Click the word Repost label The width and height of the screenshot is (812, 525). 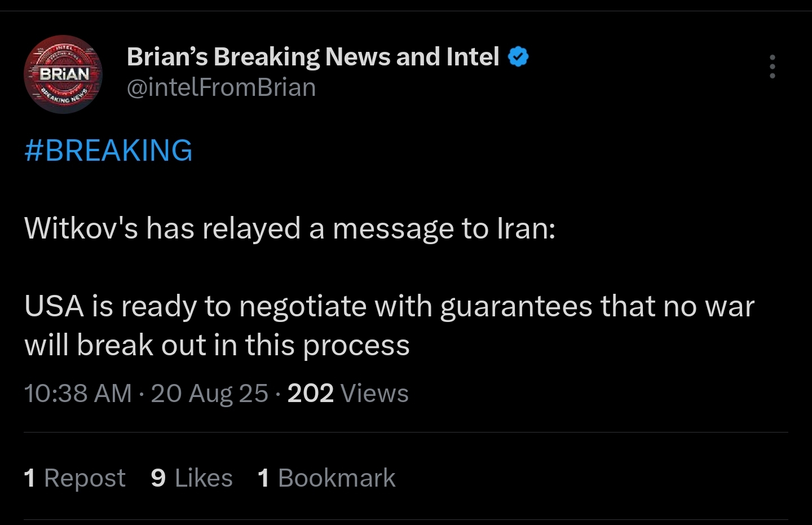pos(85,478)
